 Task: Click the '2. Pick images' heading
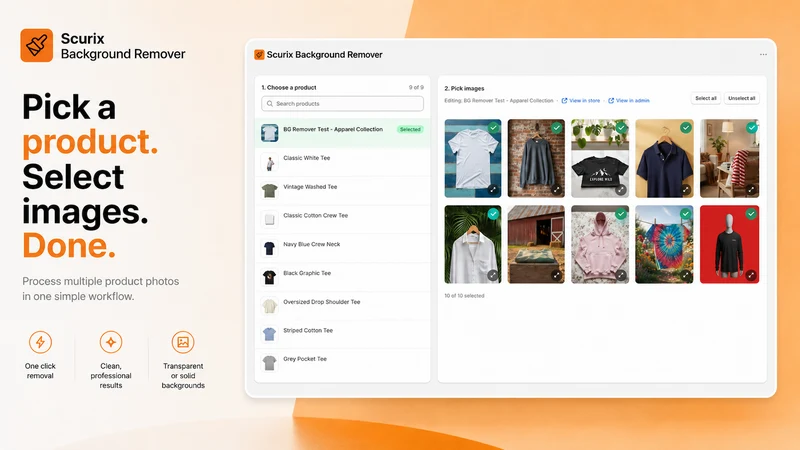(x=464, y=88)
